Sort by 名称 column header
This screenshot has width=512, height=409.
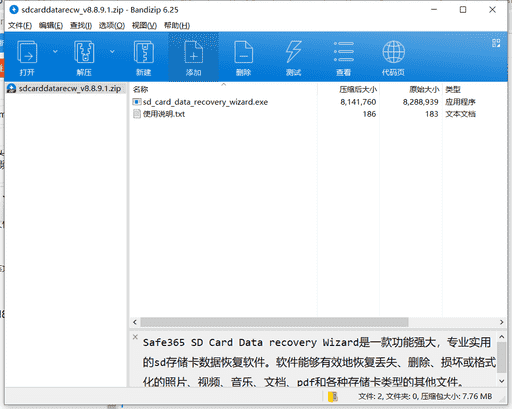(223, 89)
